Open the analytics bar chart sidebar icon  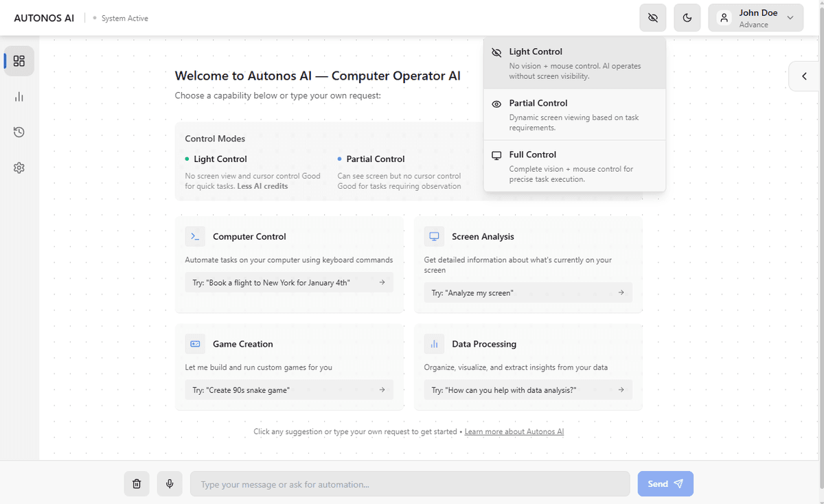coord(19,97)
